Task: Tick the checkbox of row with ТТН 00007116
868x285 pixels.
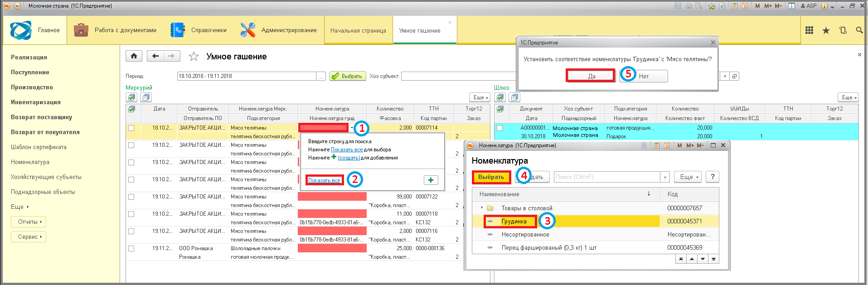Action: pos(131,231)
